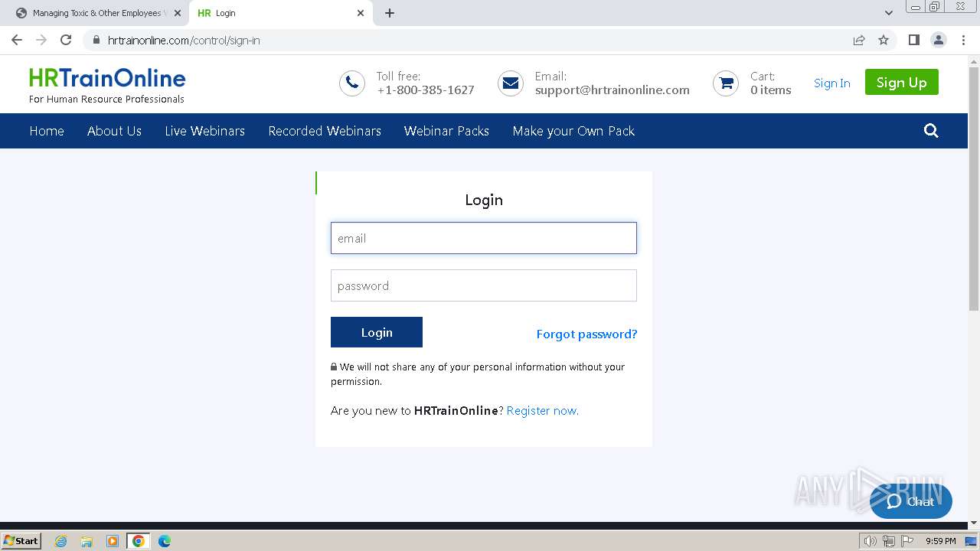Click the action center flag icon
The width and height of the screenshot is (980, 551).
pos(907,541)
